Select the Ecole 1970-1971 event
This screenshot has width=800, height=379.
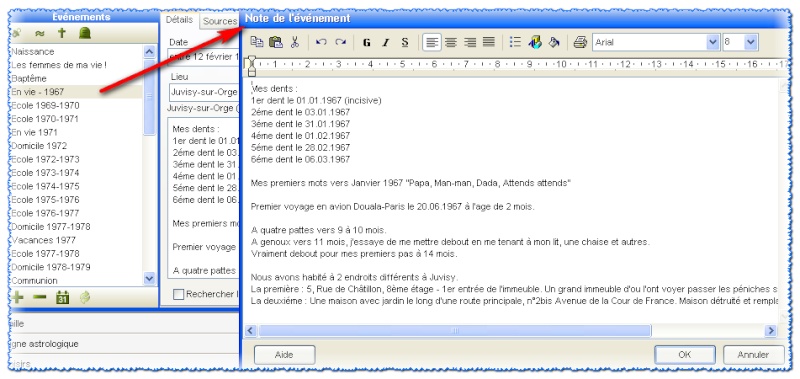point(45,119)
